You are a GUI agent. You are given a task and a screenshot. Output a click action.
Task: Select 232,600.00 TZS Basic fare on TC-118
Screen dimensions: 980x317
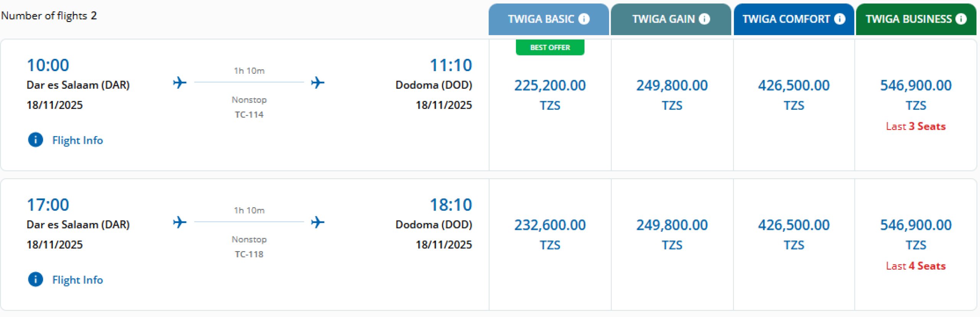(x=550, y=234)
